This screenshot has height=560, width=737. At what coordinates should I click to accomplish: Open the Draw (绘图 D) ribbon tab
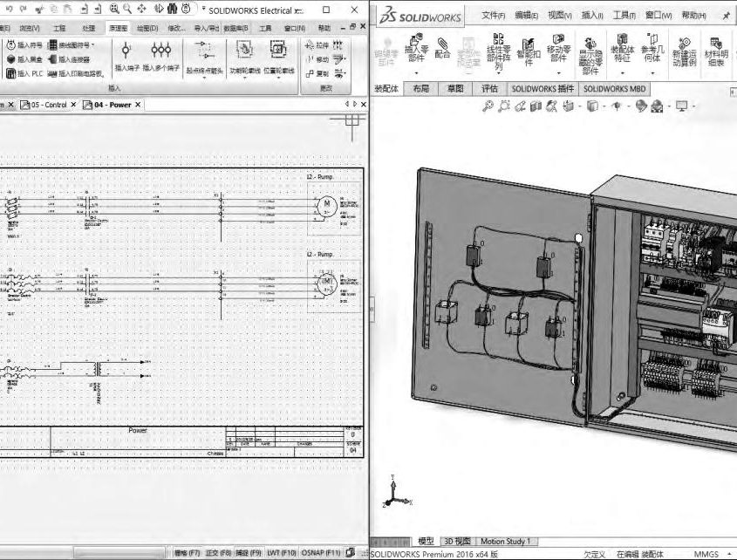[147, 28]
